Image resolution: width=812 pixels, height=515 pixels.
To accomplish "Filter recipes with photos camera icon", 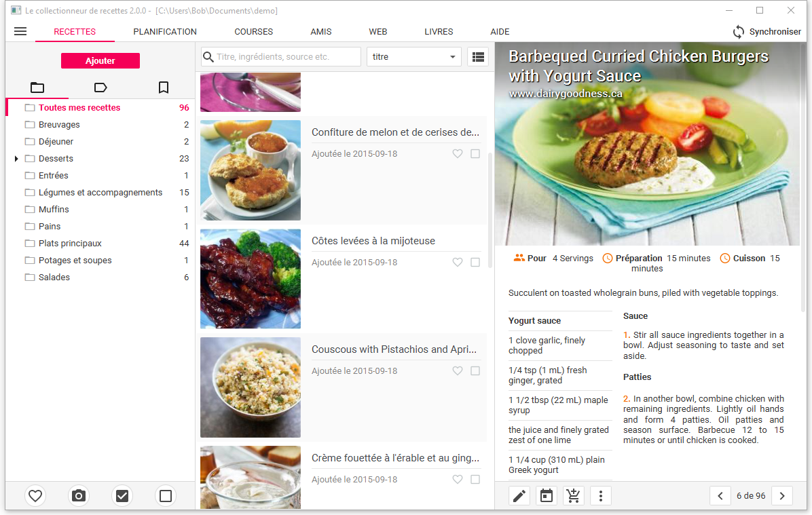I will coord(79,496).
